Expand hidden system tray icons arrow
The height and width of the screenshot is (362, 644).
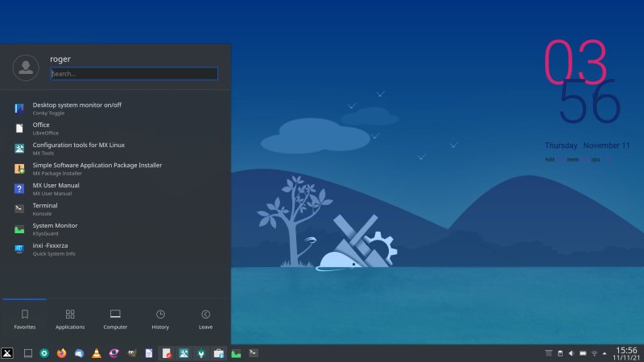point(605,353)
